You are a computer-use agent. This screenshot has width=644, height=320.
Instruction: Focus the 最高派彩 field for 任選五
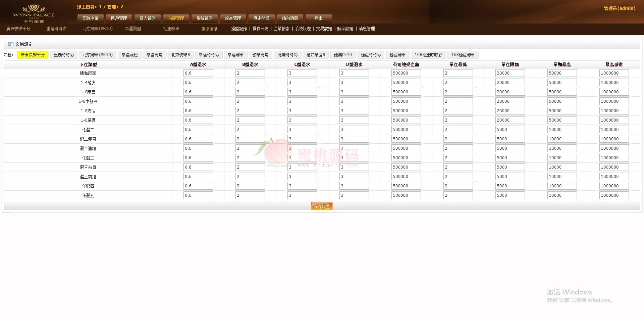pos(614,195)
